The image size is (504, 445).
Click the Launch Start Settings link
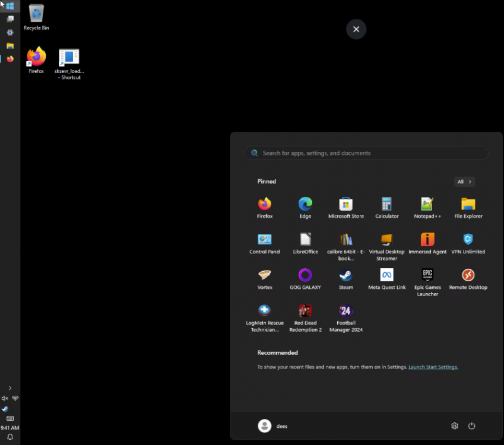pos(433,367)
